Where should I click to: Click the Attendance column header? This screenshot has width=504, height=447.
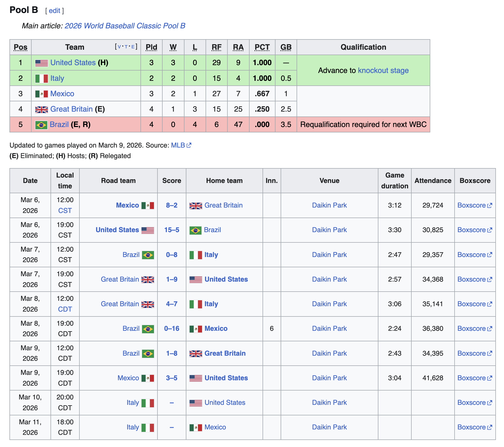tap(433, 181)
